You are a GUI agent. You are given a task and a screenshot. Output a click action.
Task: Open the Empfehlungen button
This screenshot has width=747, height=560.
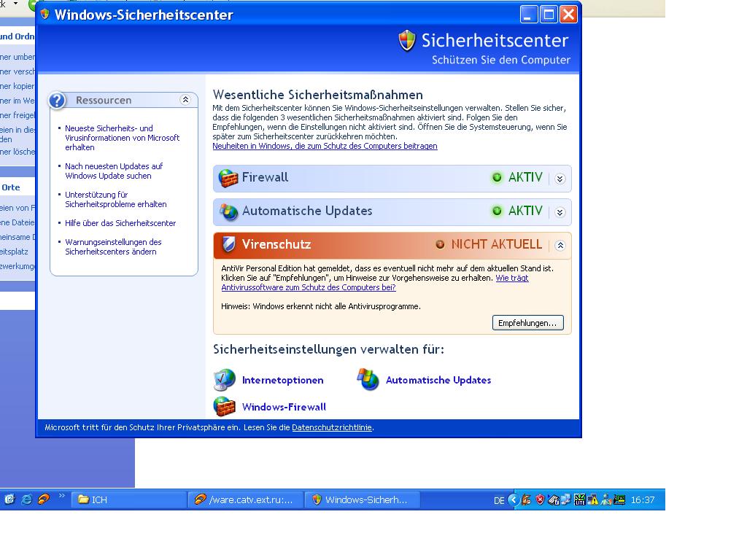pos(528,323)
